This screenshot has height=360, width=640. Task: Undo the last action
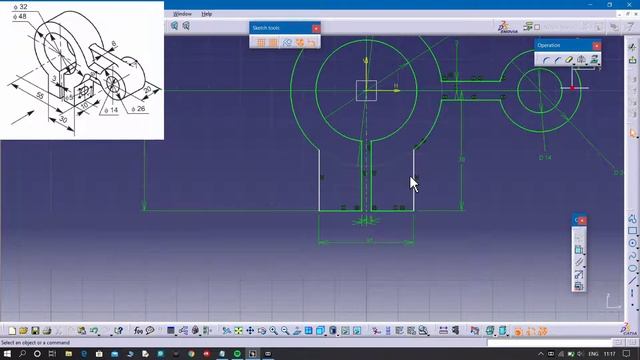[94, 331]
